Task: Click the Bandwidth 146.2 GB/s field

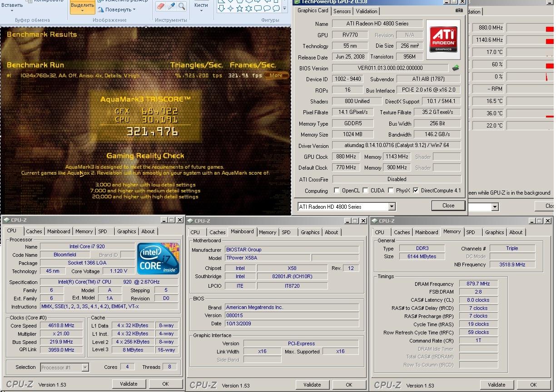Action: point(437,134)
